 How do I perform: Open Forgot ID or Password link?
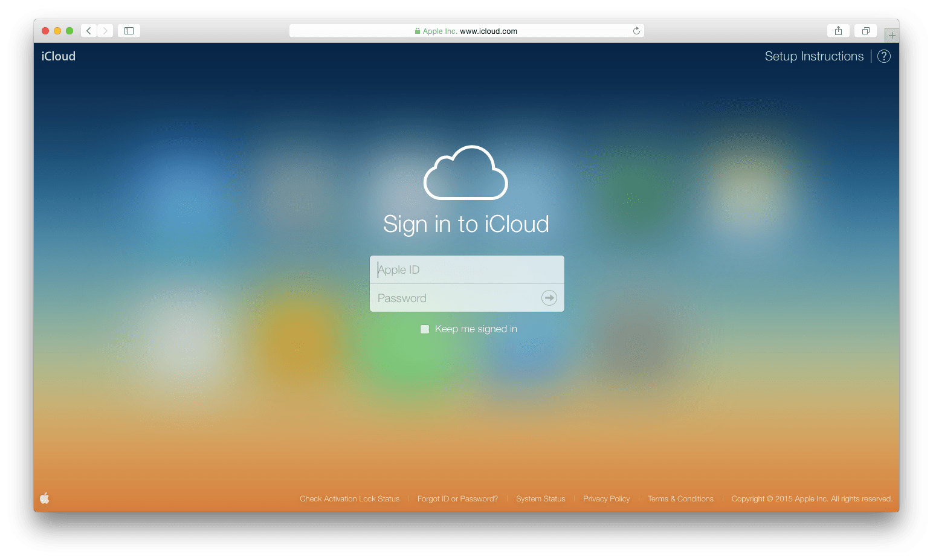457,499
